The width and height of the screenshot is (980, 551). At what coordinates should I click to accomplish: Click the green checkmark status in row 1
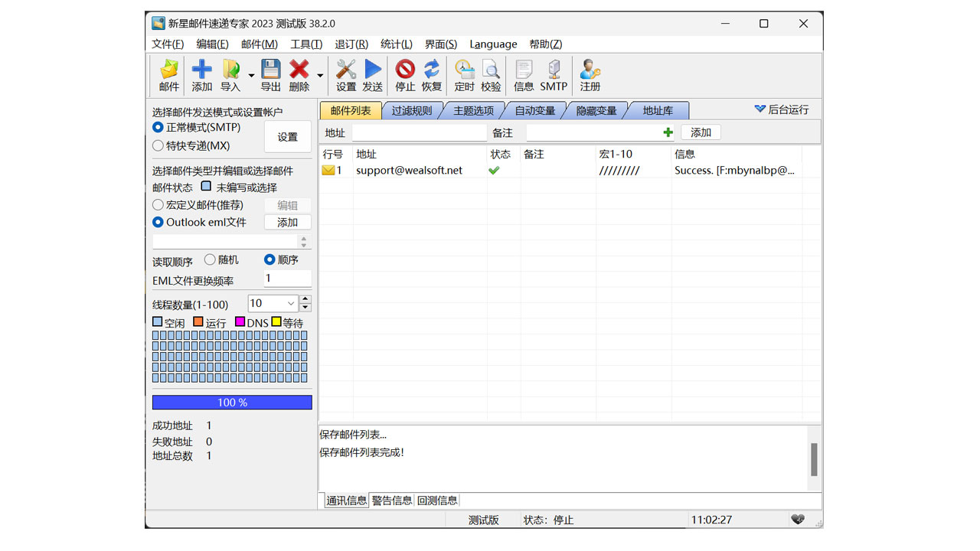click(x=494, y=171)
